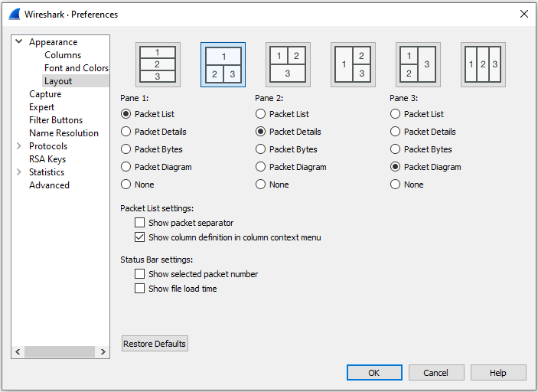
Task: Click tree scrollbar right arrow
Action: pyautogui.click(x=103, y=352)
